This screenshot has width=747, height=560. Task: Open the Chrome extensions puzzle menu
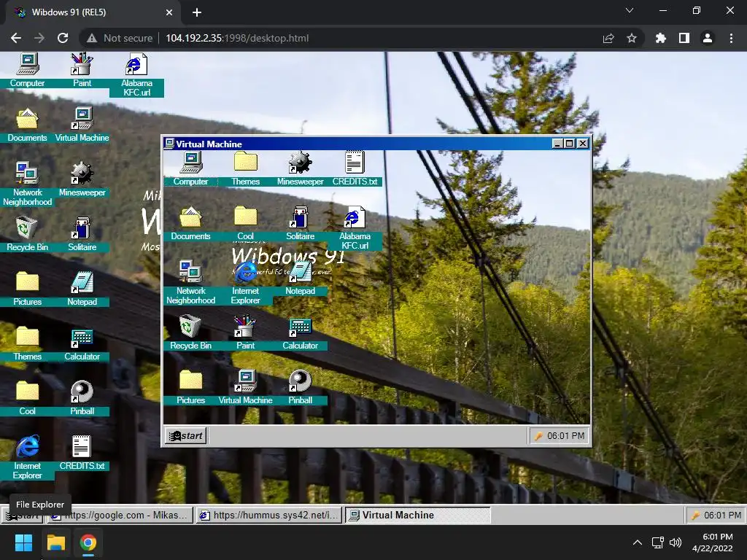[x=661, y=38]
